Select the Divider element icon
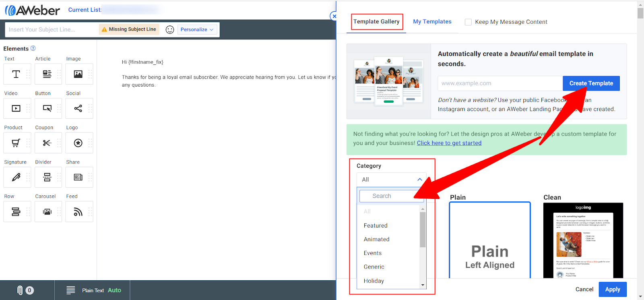Viewport: 644px width, 300px height. tap(47, 177)
